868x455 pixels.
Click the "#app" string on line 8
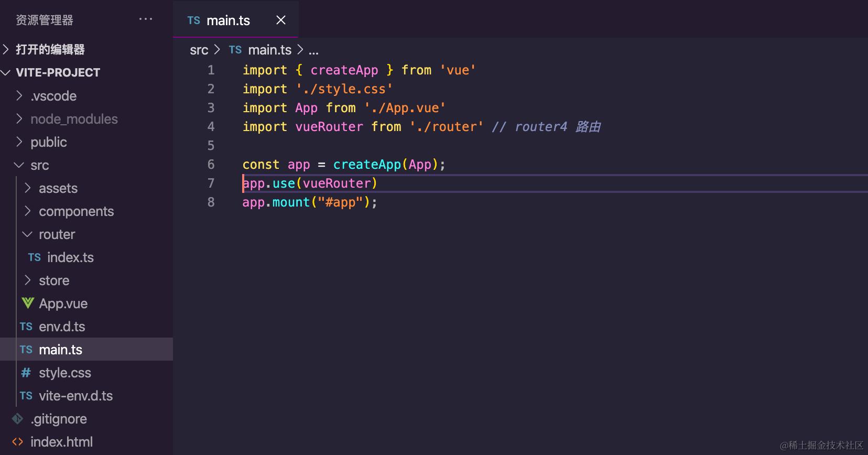point(341,202)
